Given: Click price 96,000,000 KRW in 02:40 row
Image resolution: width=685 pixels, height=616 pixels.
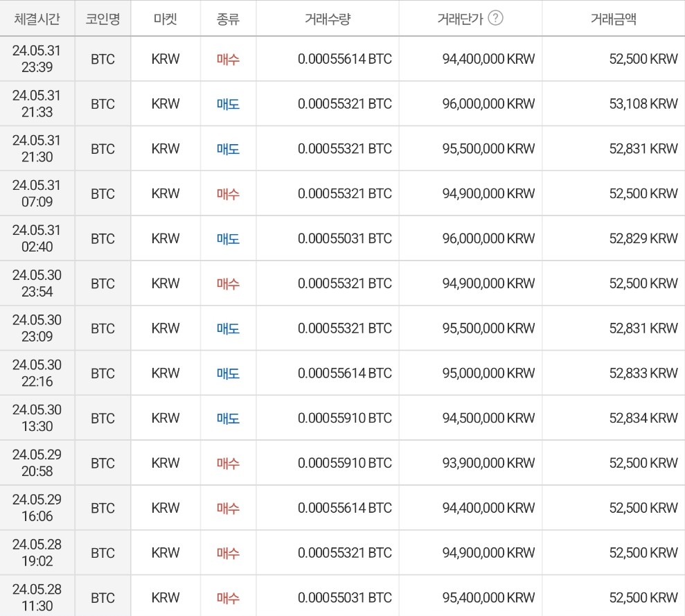Looking at the screenshot, I should (x=488, y=238).
